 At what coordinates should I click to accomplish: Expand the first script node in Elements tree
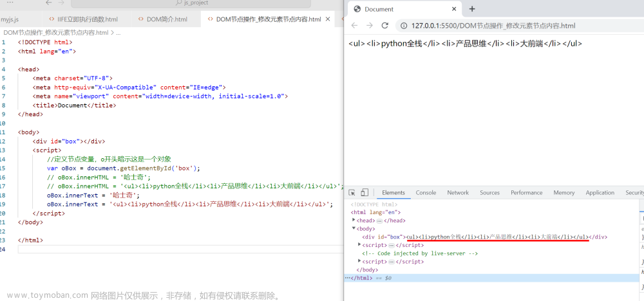click(359, 245)
